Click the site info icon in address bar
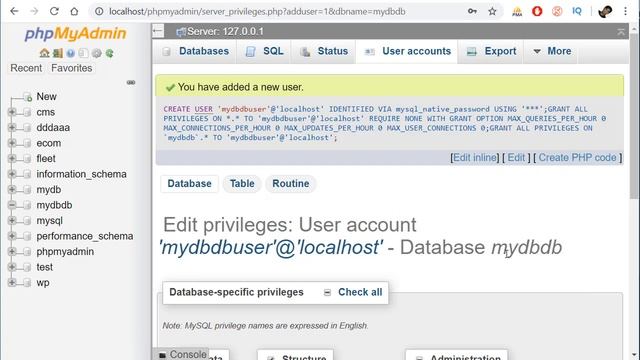 click(x=99, y=11)
